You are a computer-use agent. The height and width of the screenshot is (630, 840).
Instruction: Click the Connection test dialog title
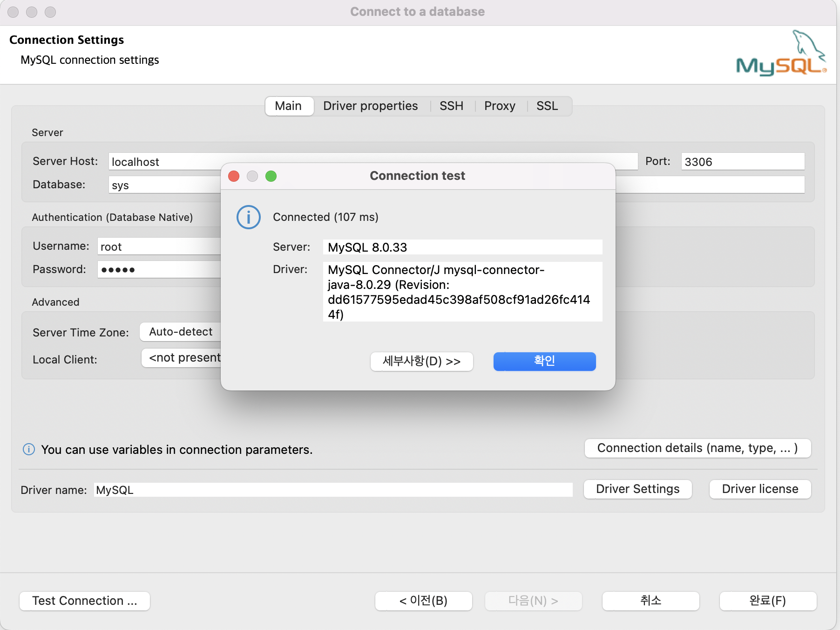[x=418, y=176]
